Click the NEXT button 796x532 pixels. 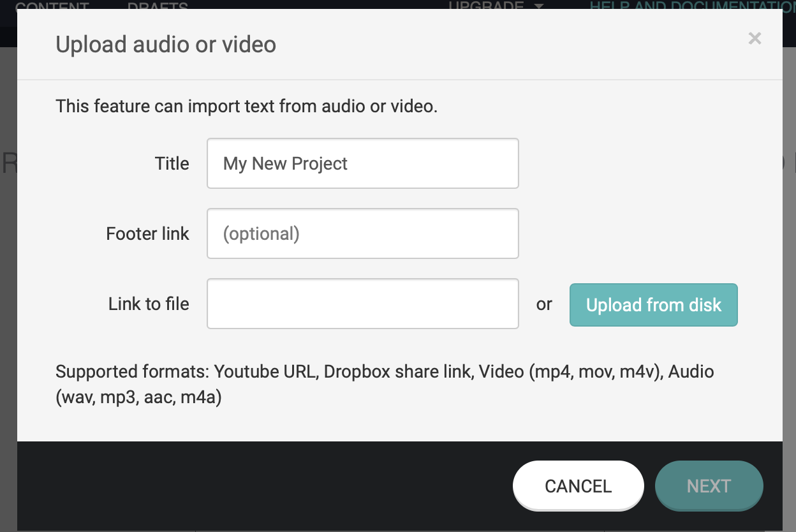coord(709,486)
